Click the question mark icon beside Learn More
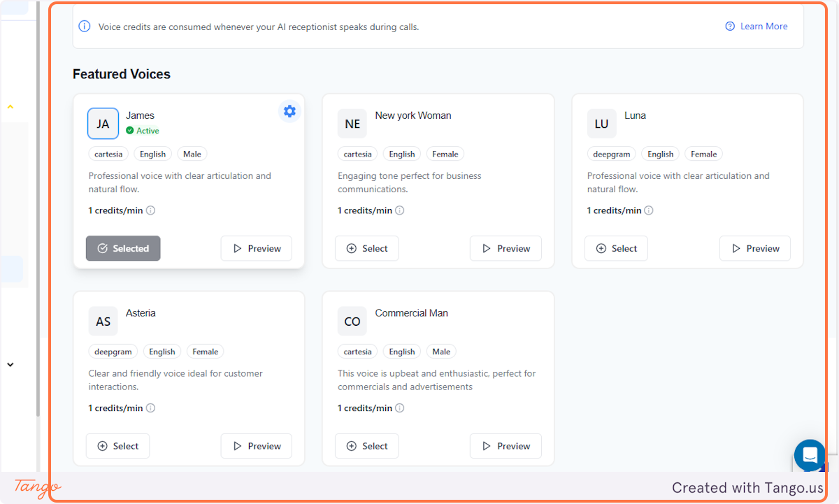This screenshot has width=839, height=504. click(729, 26)
